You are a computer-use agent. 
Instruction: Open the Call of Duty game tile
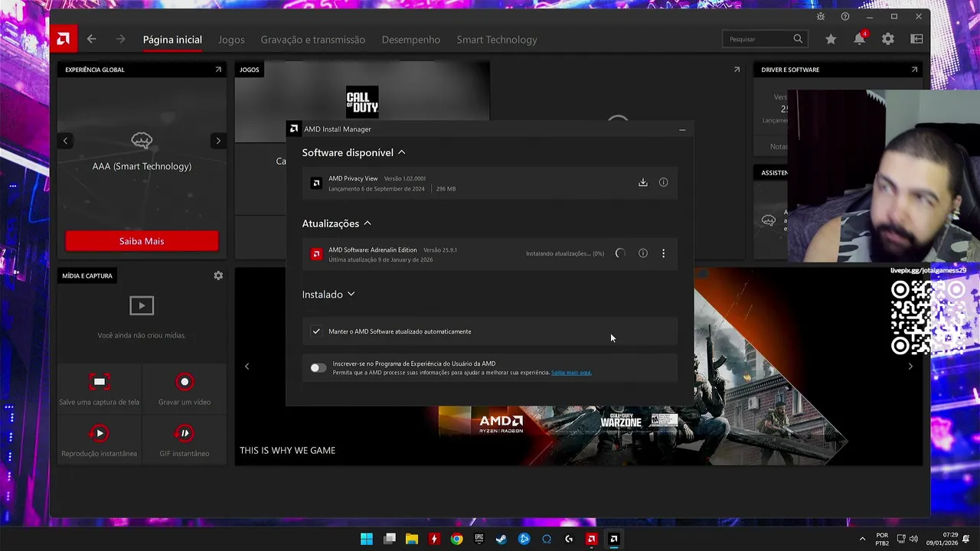[362, 101]
